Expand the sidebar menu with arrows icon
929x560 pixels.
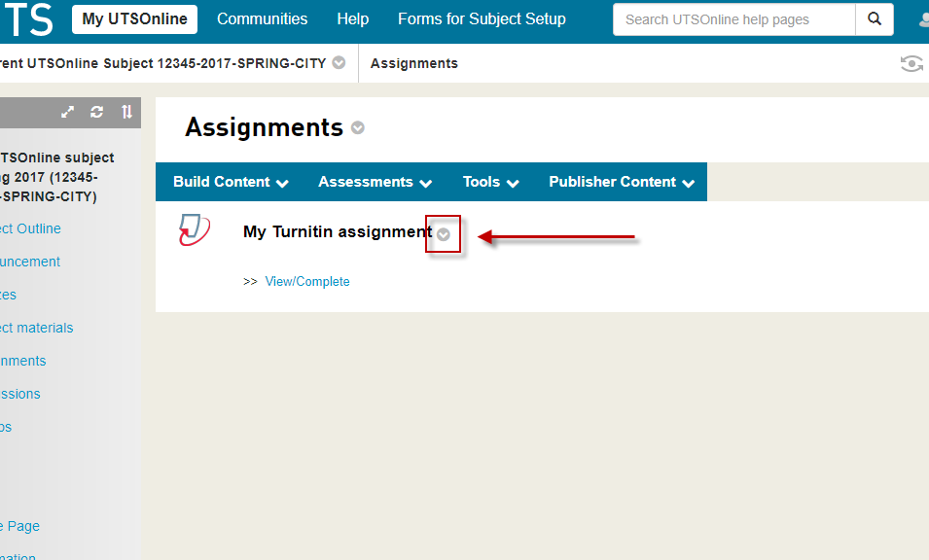pos(68,112)
